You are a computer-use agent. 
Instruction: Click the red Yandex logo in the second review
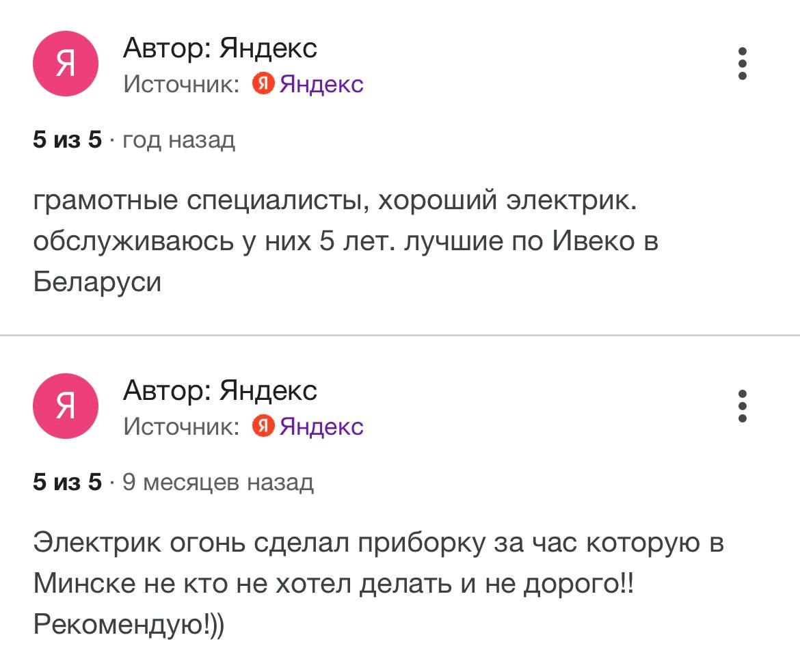pos(263,426)
